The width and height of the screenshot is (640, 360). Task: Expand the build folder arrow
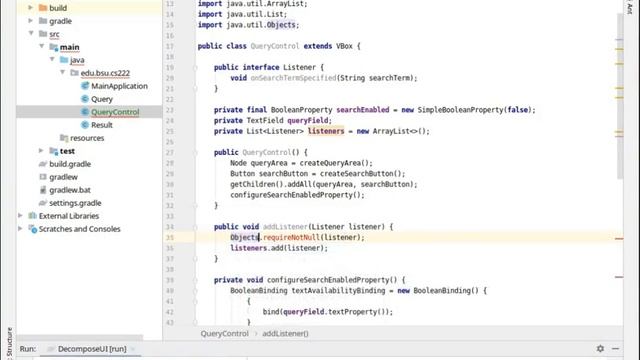pos(31,7)
